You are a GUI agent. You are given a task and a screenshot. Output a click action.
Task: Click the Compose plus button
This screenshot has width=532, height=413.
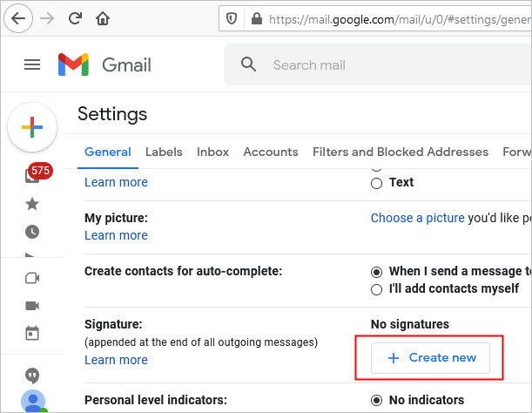click(x=32, y=127)
